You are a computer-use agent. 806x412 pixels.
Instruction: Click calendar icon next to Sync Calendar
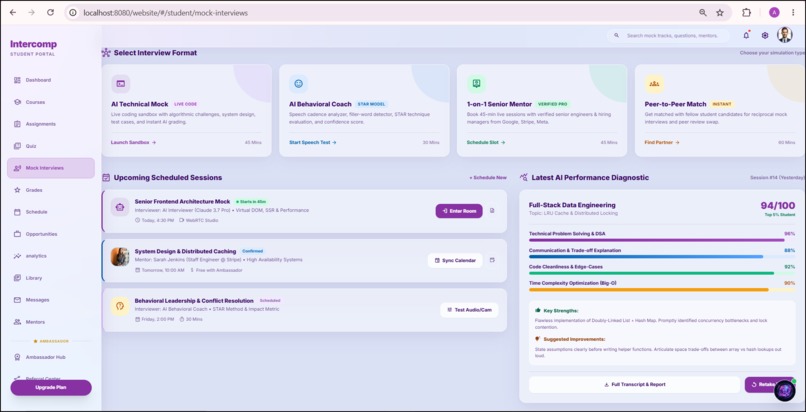click(x=492, y=260)
